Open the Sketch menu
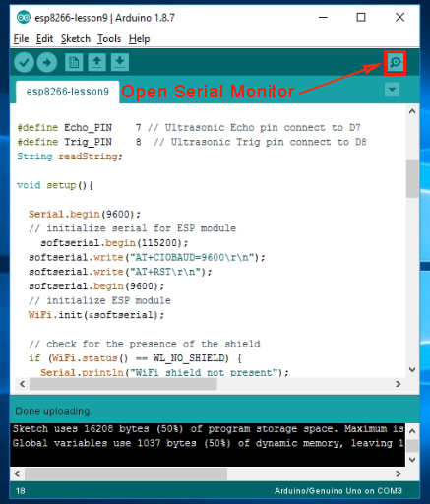 click(76, 39)
